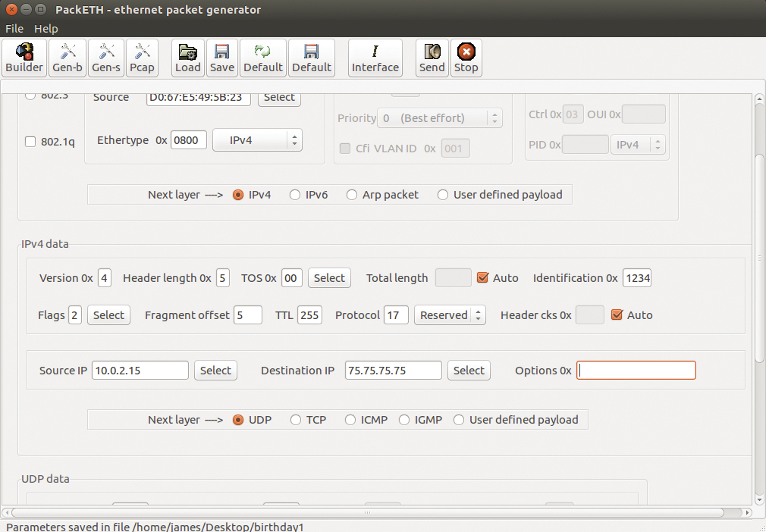Select IPv6 as the next layer
Image resolution: width=766 pixels, height=532 pixels.
click(295, 194)
